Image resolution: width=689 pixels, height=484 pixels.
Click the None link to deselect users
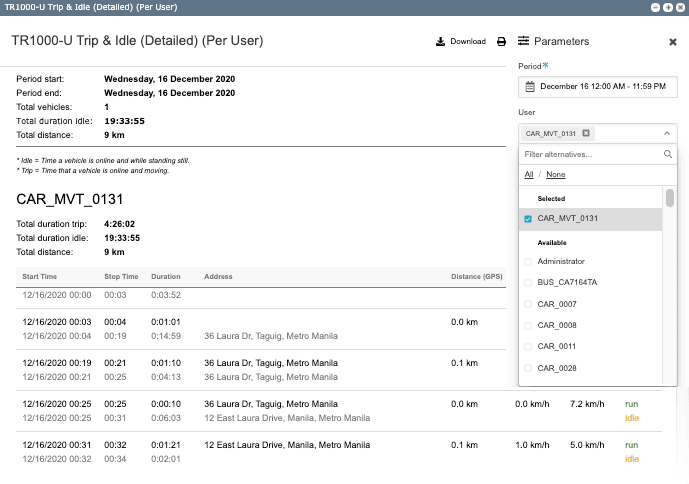(x=555, y=175)
